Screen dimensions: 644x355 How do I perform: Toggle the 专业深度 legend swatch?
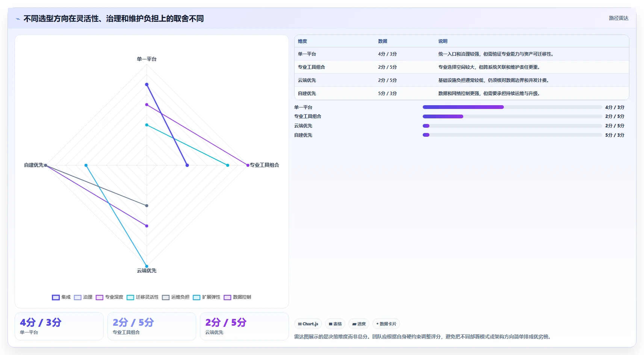[100, 297]
